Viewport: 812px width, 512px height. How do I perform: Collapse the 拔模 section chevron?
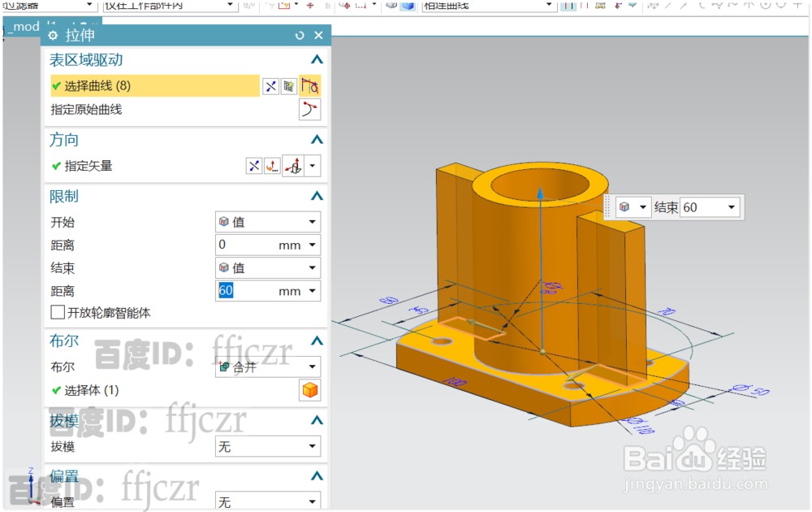click(x=317, y=419)
